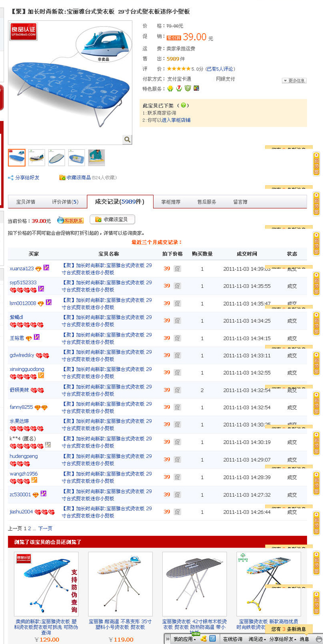
Task: Expand the 更多信息 dropdown
Action: click(294, 80)
